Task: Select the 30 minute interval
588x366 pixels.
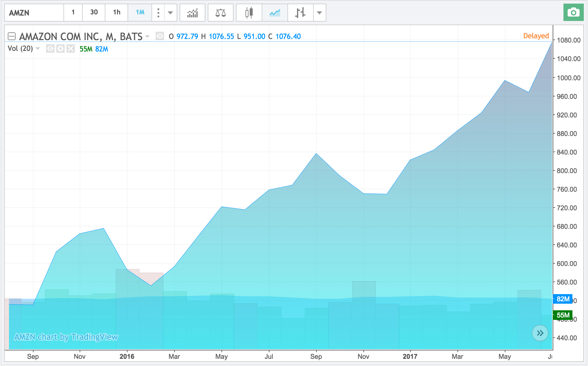Action: [x=94, y=13]
